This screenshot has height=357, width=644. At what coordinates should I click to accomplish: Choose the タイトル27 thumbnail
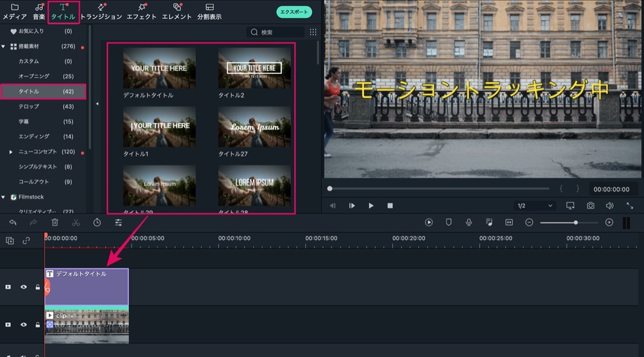click(254, 127)
